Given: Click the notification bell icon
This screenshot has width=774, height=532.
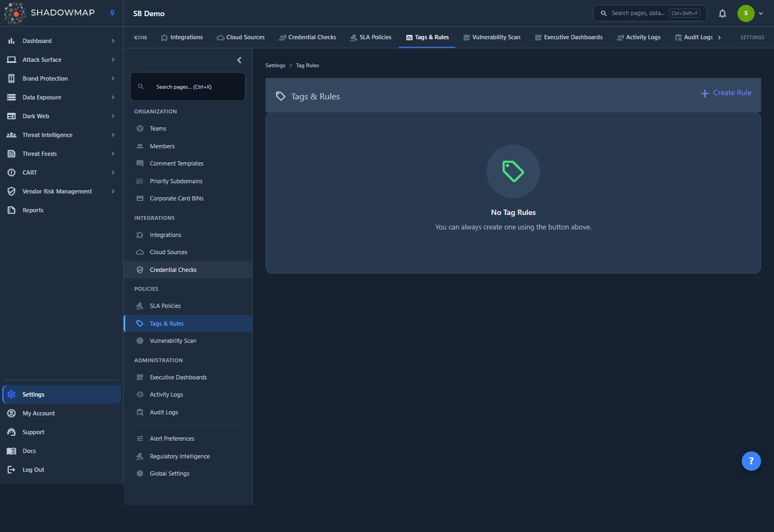Looking at the screenshot, I should pyautogui.click(x=722, y=13).
